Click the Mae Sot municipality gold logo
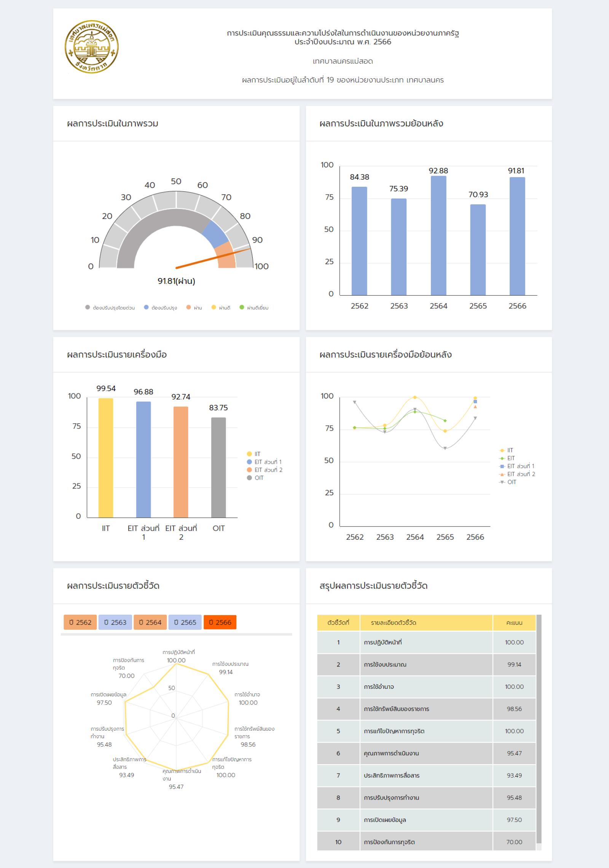The width and height of the screenshot is (609, 868). click(x=91, y=47)
